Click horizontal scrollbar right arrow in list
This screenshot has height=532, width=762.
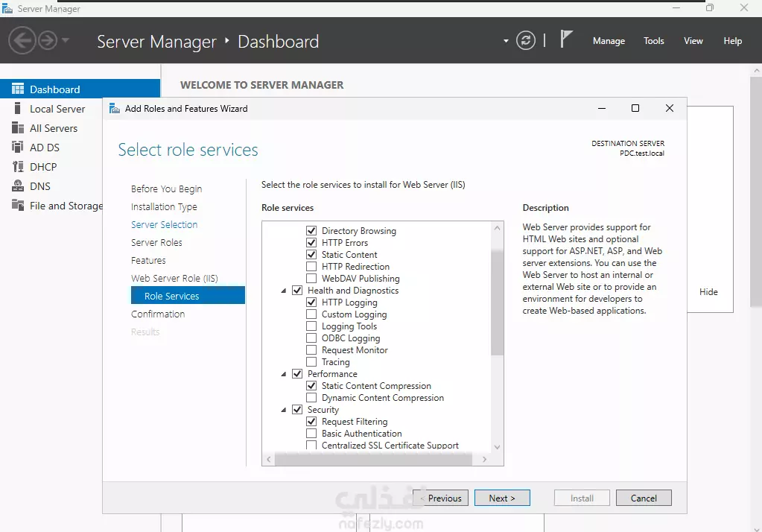[x=484, y=459]
